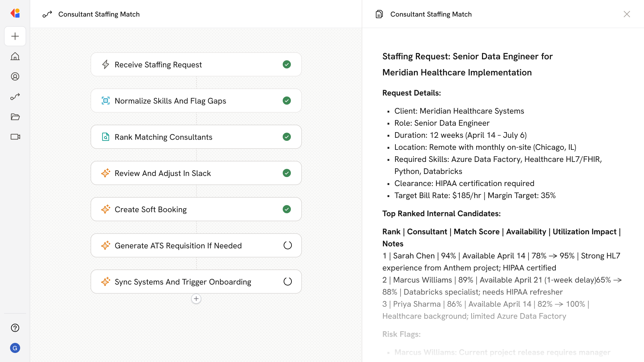Click green checkmark on Rank Matching Consultants

click(287, 137)
